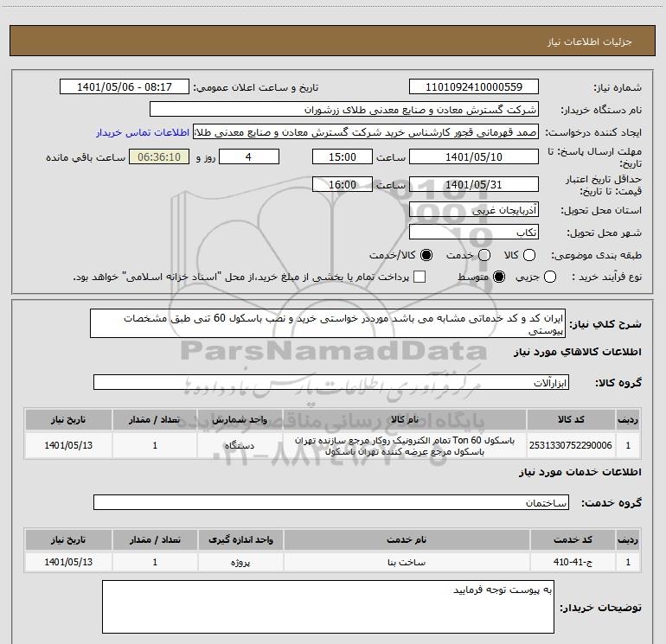Click the goods code 2531330752290006 cell
Image resolution: width=666 pixels, height=644 pixels.
pyautogui.click(x=571, y=445)
